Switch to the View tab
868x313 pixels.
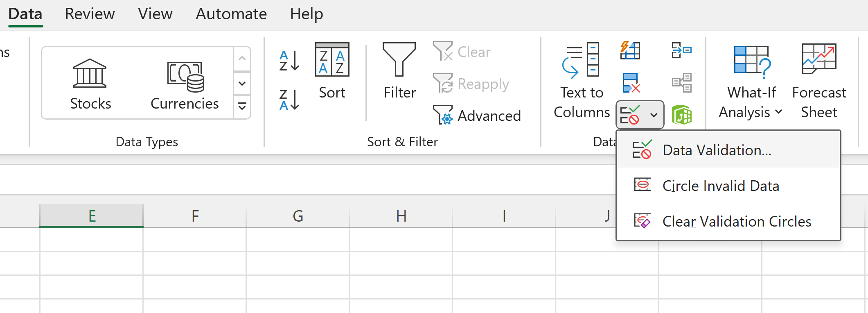pos(155,14)
